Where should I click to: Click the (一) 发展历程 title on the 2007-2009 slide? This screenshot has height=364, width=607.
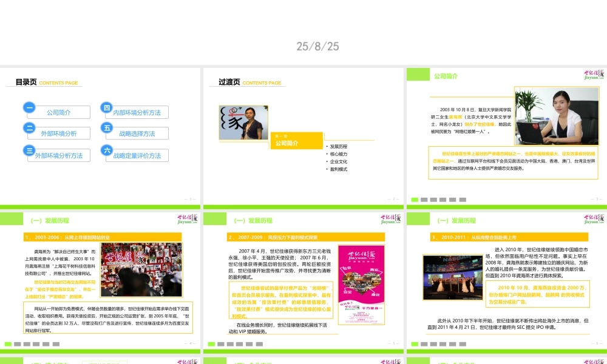[253, 220]
